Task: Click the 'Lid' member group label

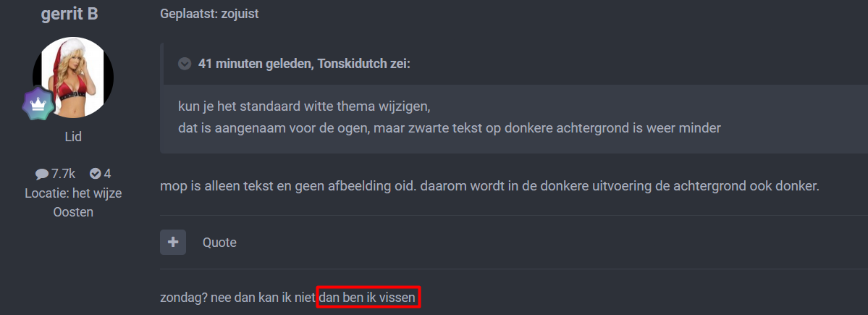Action: pos(73,137)
